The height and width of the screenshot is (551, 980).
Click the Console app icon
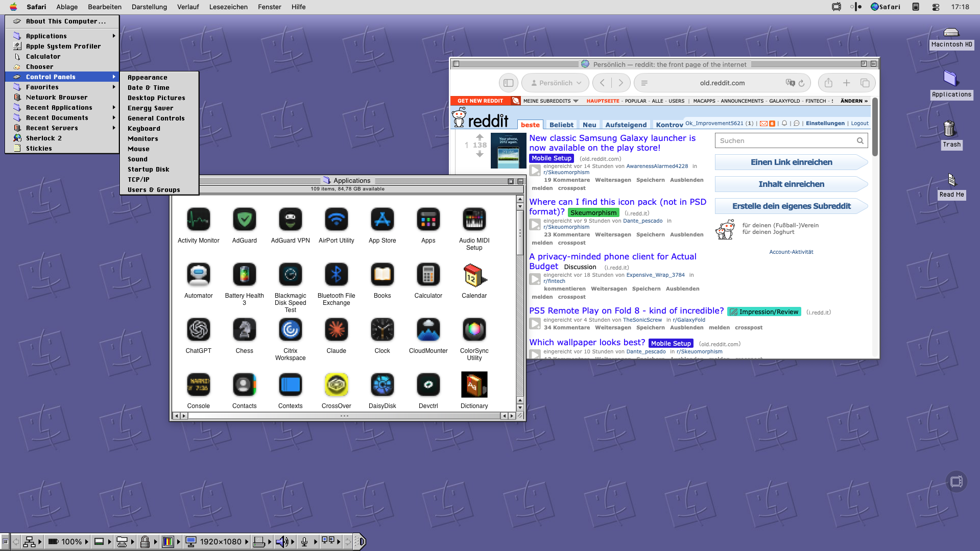(x=198, y=385)
